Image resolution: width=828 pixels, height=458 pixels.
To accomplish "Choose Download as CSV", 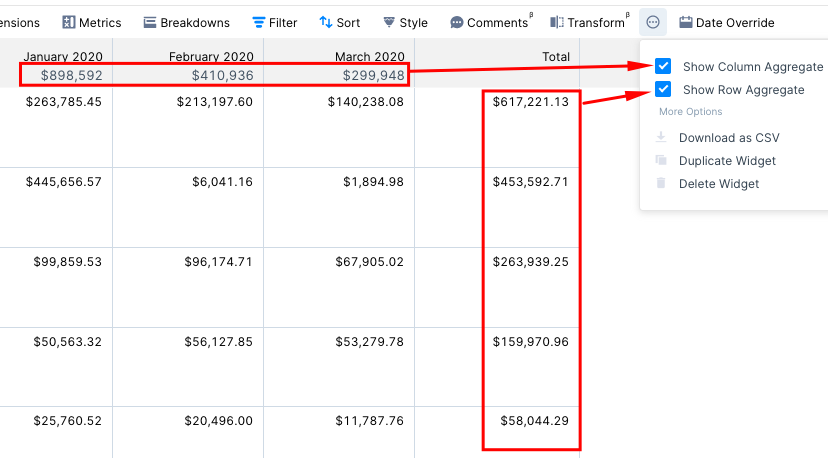I will point(729,137).
